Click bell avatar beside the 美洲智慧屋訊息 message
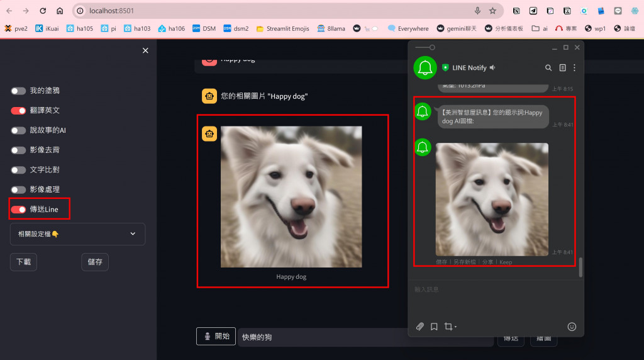 click(423, 112)
